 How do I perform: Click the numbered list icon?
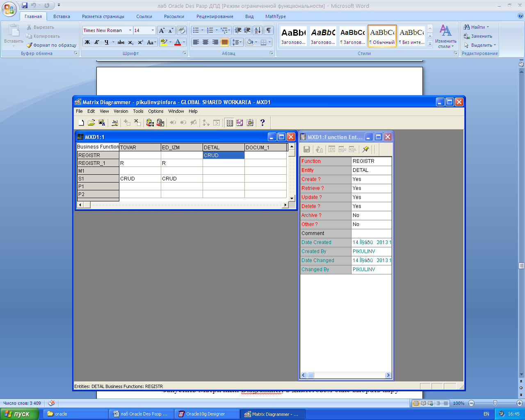tap(210, 30)
